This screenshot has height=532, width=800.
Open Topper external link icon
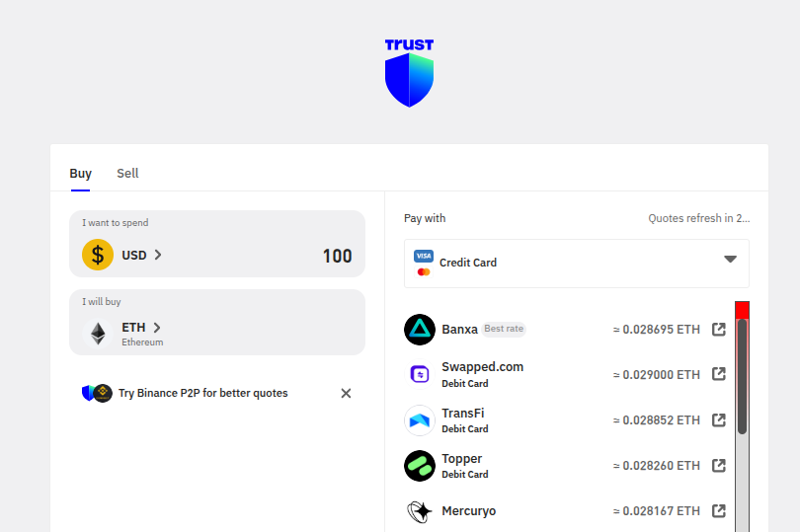718,466
